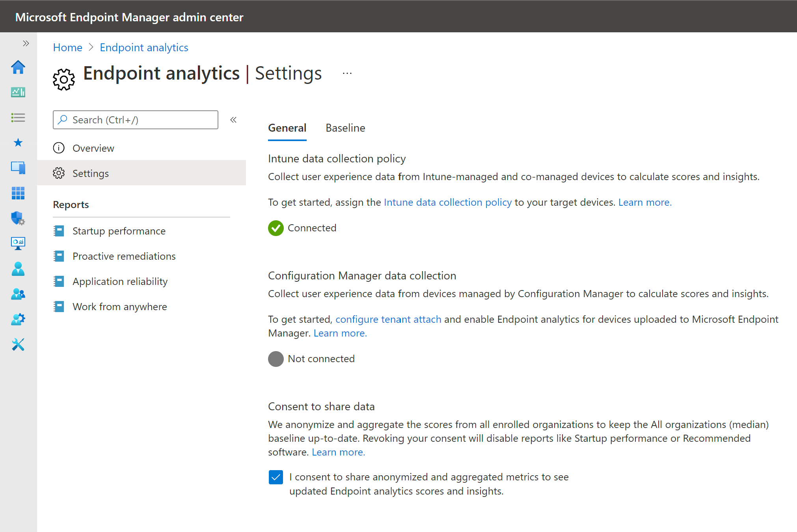The image size is (797, 532).
Task: Select the General tab
Action: (x=287, y=128)
